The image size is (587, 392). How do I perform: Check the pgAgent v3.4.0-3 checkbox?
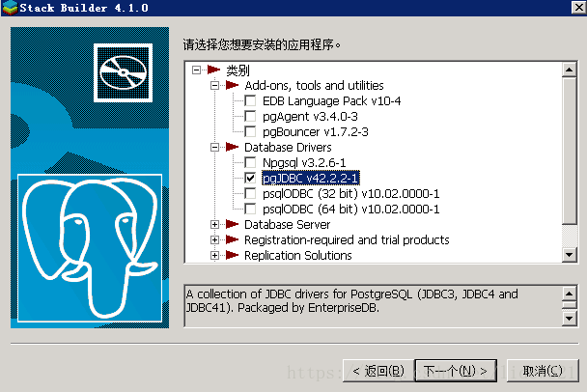tap(250, 116)
